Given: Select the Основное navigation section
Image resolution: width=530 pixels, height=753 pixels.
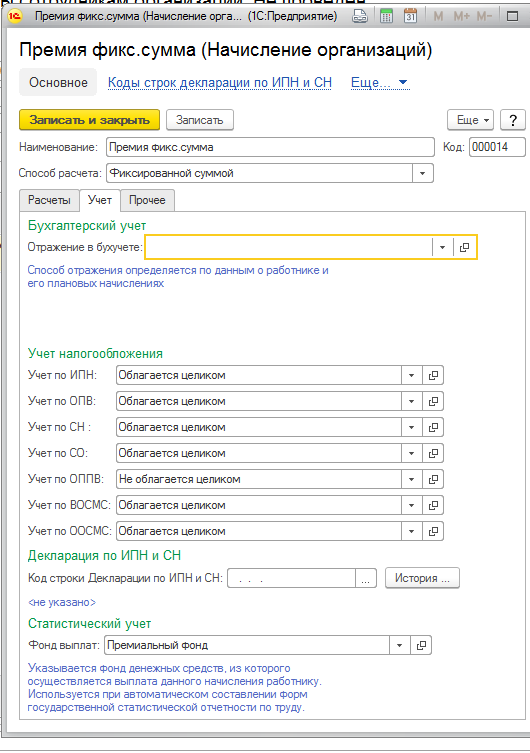Looking at the screenshot, I should tap(58, 83).
